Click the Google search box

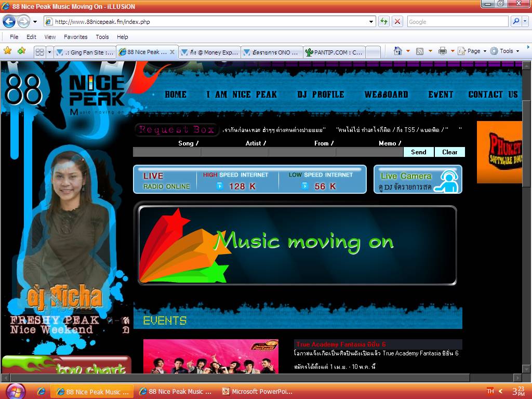(458, 22)
